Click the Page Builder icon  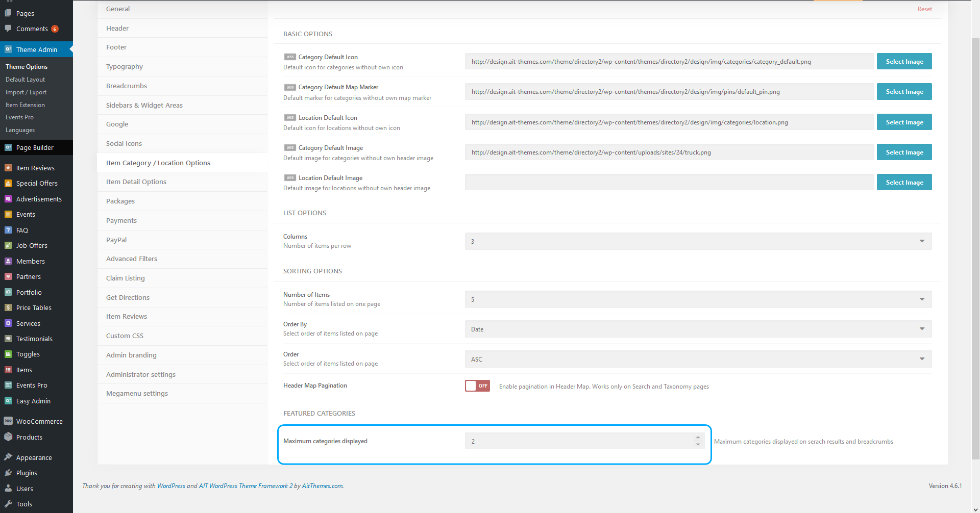click(x=8, y=147)
